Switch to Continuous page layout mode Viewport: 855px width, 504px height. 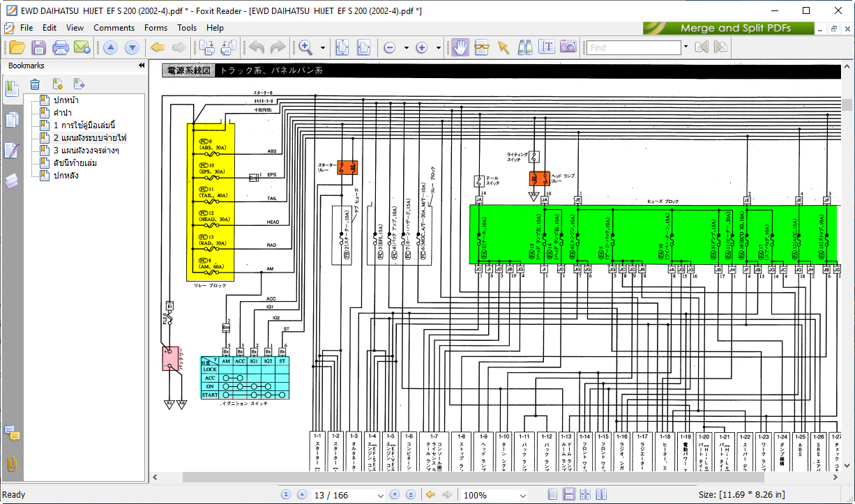(569, 495)
